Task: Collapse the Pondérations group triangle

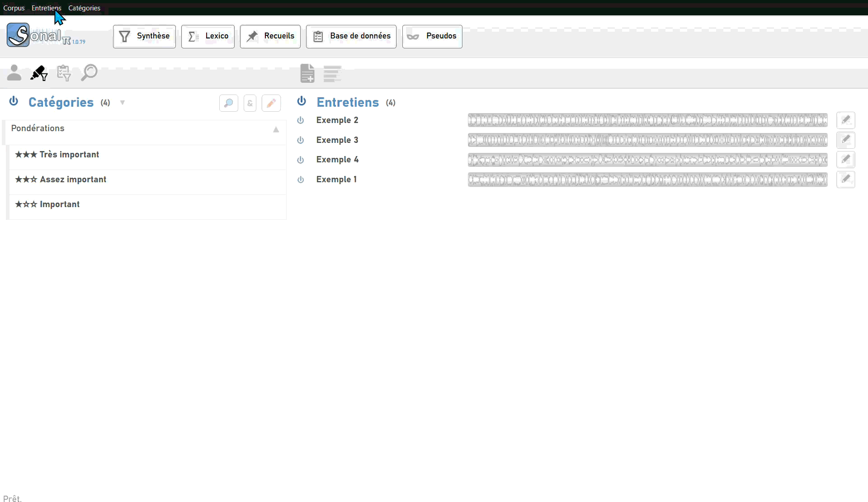Action: point(276,129)
